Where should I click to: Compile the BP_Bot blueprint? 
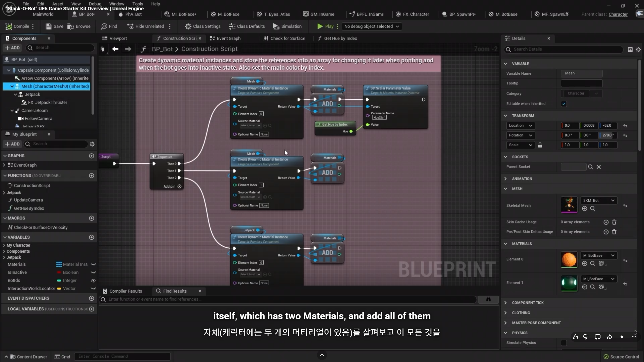pos(17,26)
